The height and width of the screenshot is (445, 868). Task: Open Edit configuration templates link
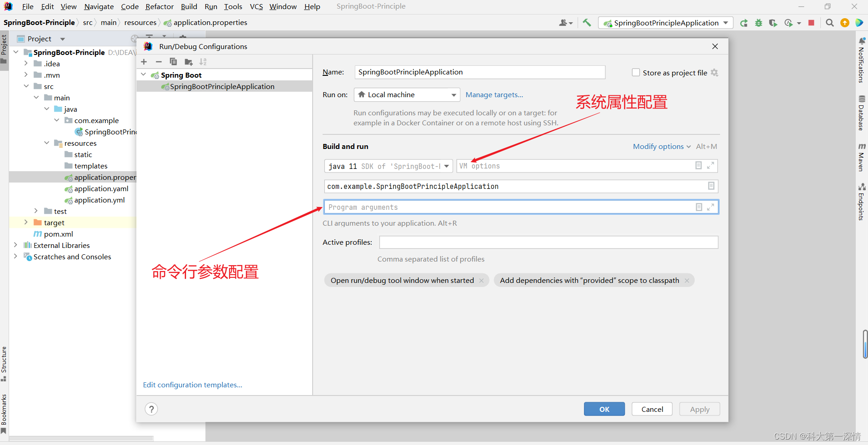(192, 385)
